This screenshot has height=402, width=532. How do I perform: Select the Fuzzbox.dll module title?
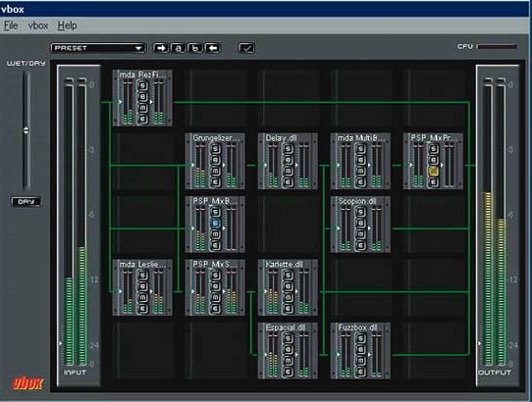(x=357, y=327)
